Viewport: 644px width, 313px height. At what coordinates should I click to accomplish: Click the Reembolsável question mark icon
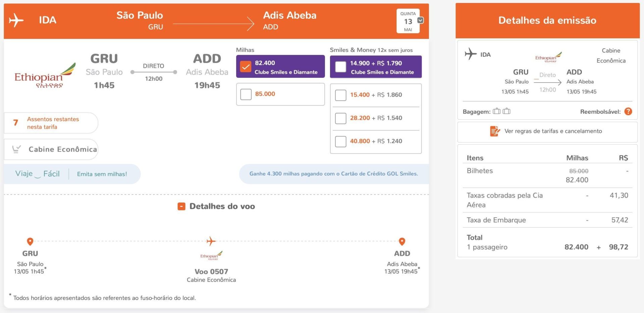[628, 111]
